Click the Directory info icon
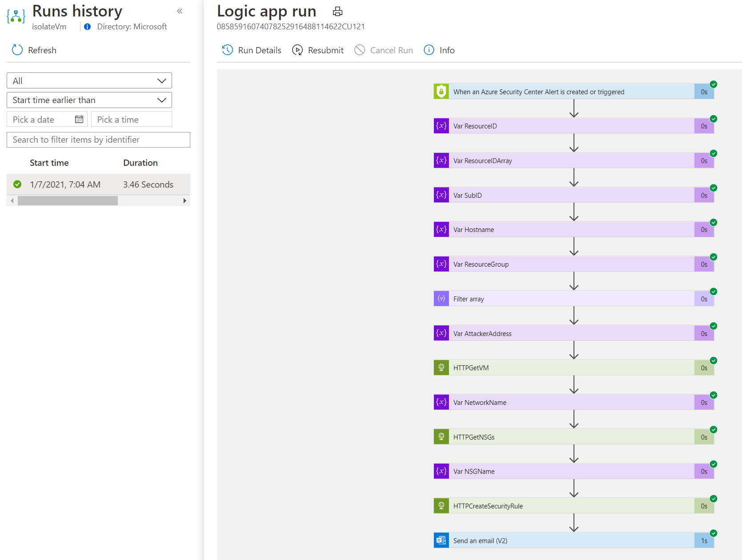The width and height of the screenshot is (742, 560). pyautogui.click(x=88, y=27)
